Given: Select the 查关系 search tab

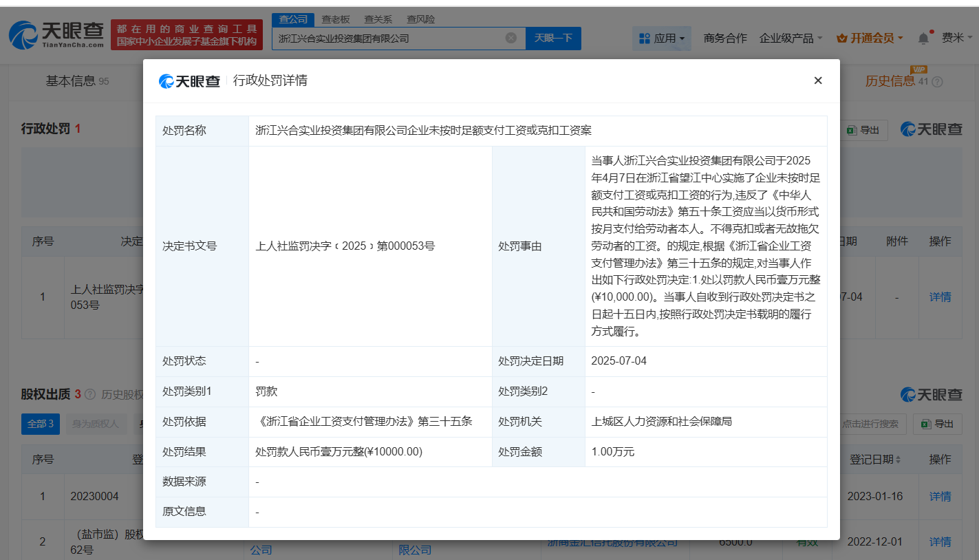Looking at the screenshot, I should point(378,19).
